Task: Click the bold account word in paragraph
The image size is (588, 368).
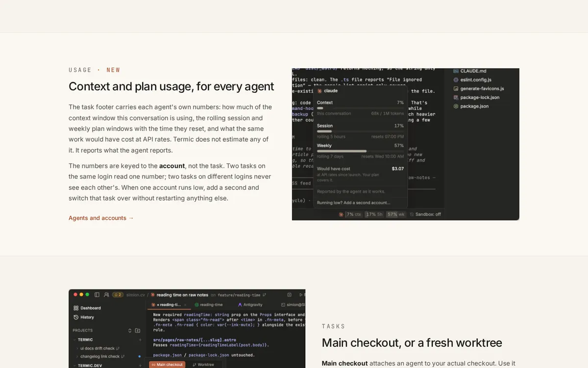Action: [x=172, y=166]
